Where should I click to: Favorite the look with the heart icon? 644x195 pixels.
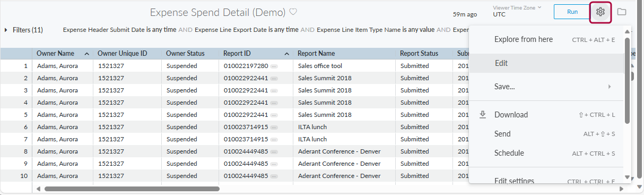[293, 12]
